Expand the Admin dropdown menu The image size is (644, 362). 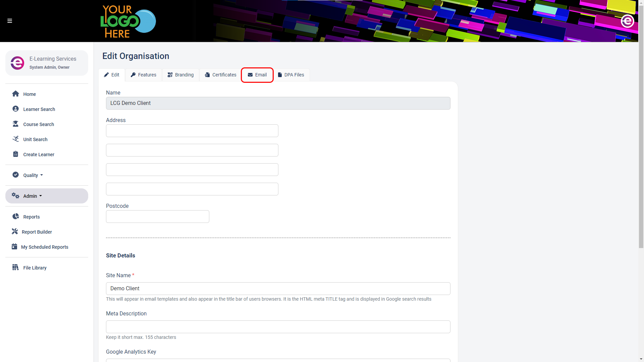click(47, 196)
